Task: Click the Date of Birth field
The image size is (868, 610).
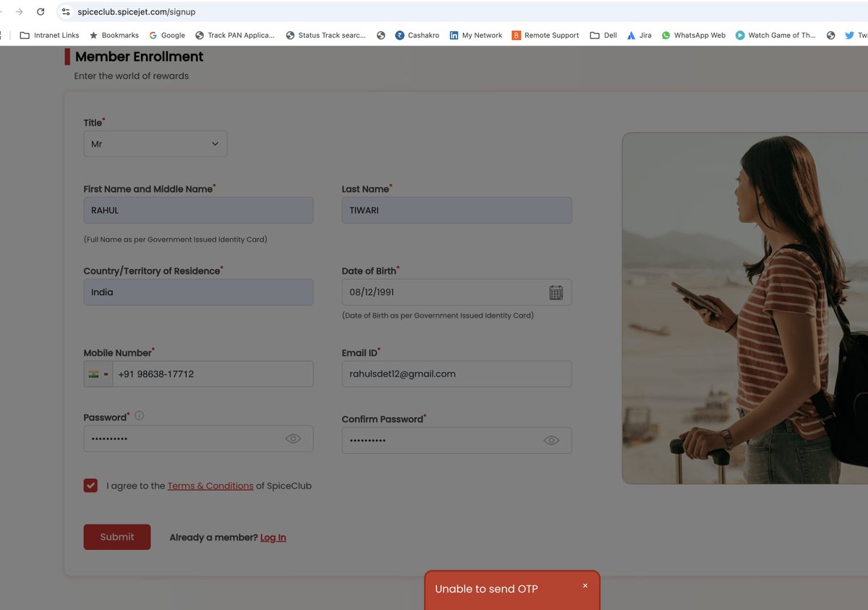Action: coord(456,292)
